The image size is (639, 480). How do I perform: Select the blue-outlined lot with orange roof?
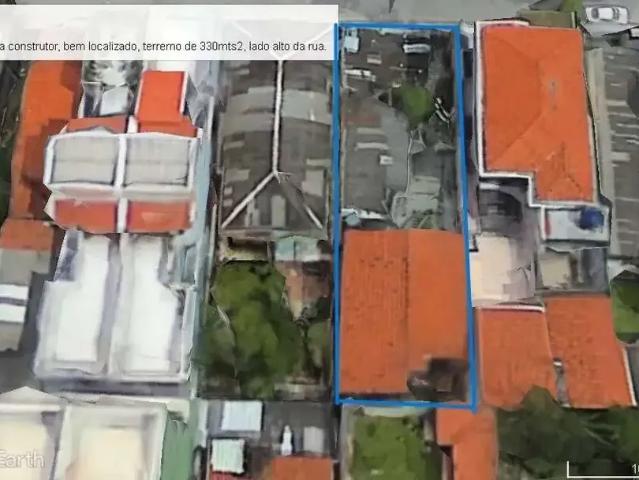click(405, 215)
